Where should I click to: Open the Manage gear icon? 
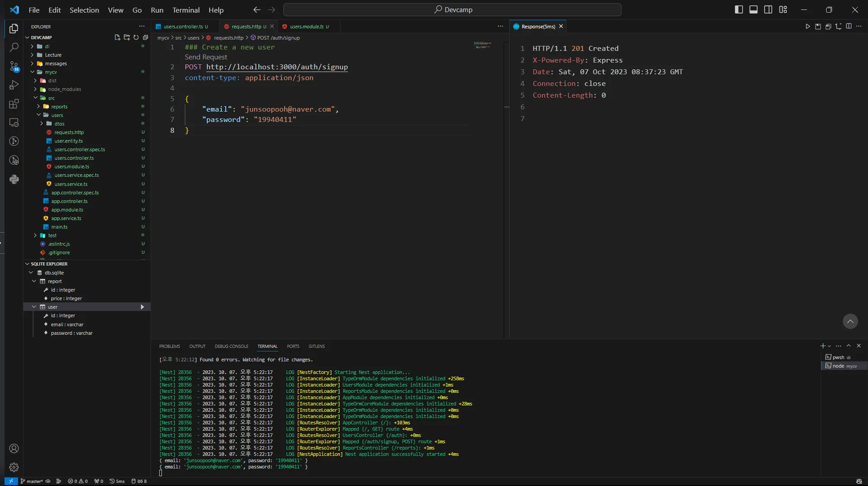tap(14, 467)
